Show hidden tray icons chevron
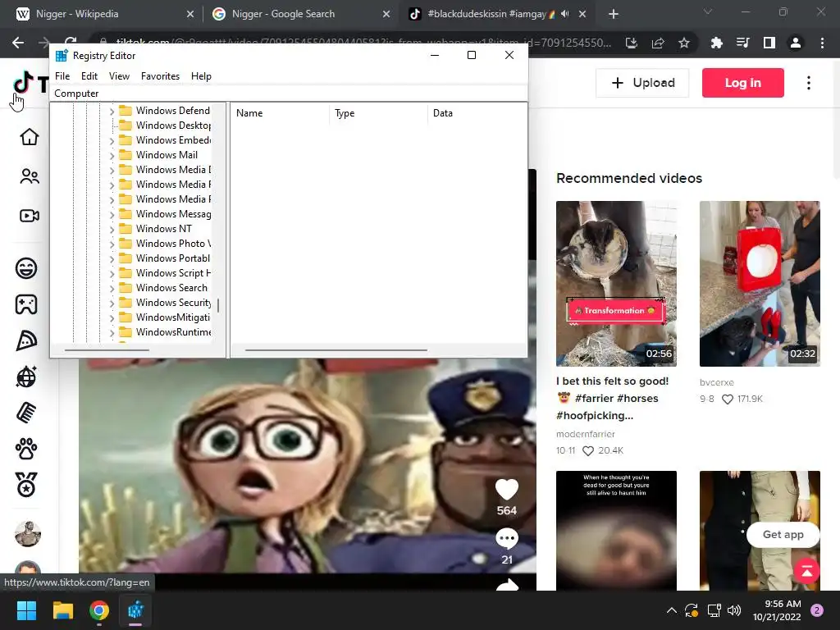The height and width of the screenshot is (630, 840). point(671,610)
